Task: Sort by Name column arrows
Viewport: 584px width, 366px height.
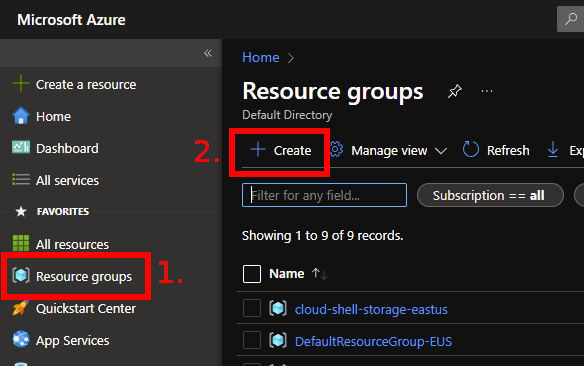Action: (x=320, y=274)
